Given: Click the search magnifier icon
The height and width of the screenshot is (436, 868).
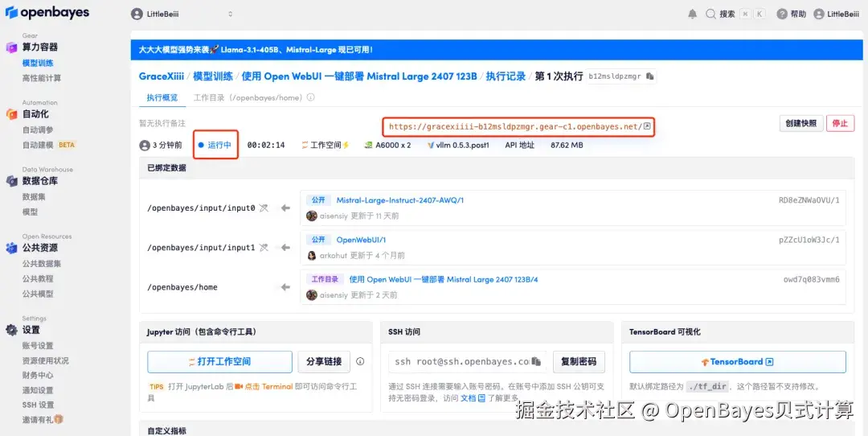Looking at the screenshot, I should coord(710,14).
